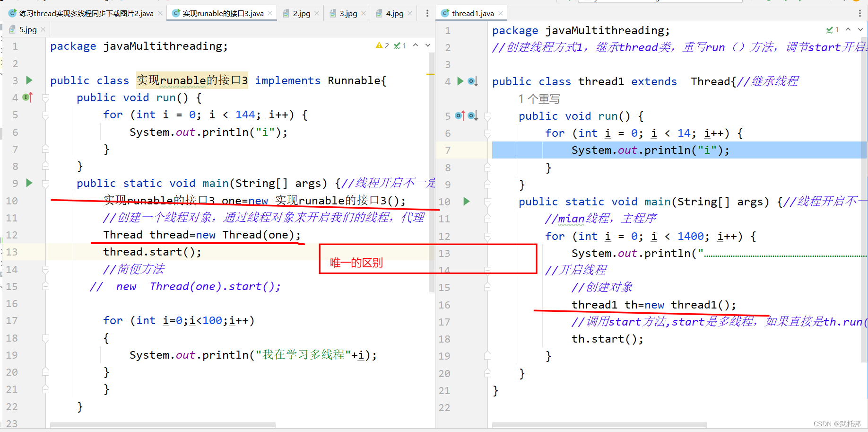The image size is (868, 432).
Task: Collapse the block fold at left line 18
Action: [45, 338]
